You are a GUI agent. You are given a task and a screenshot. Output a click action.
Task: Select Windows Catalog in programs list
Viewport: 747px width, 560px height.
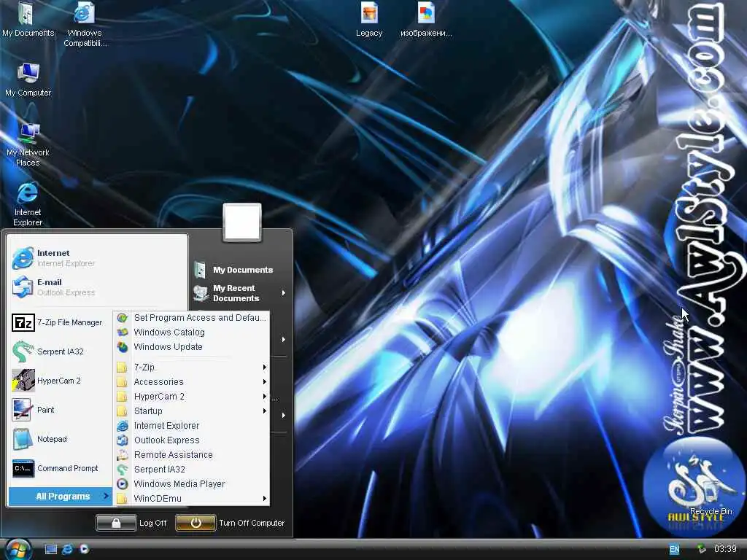click(192, 332)
